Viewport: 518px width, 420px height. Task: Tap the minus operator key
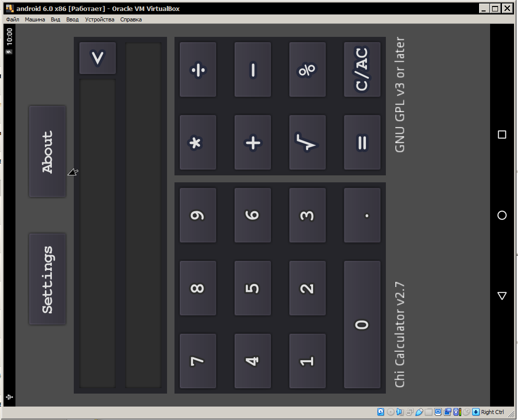253,70
